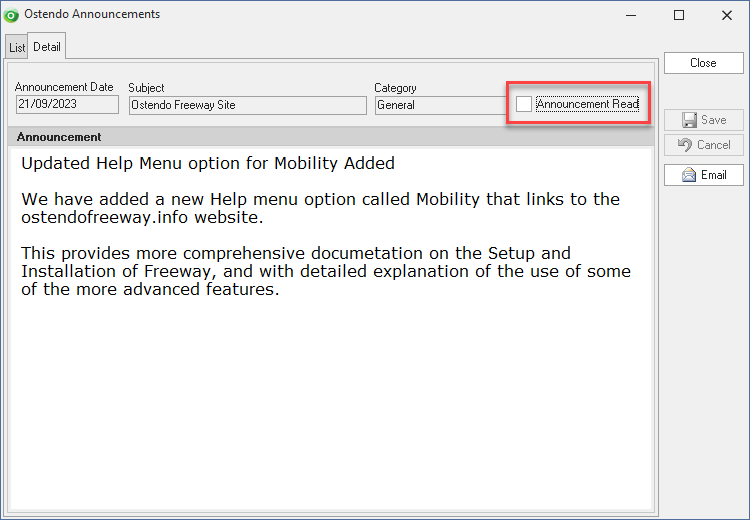
Task: Maximize the Ostendo Announcements window
Action: pos(679,15)
